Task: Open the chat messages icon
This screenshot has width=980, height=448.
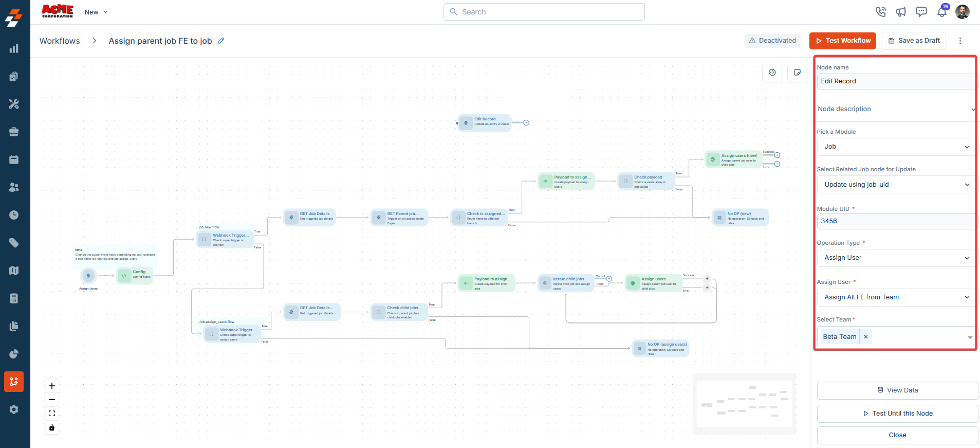Action: click(921, 12)
